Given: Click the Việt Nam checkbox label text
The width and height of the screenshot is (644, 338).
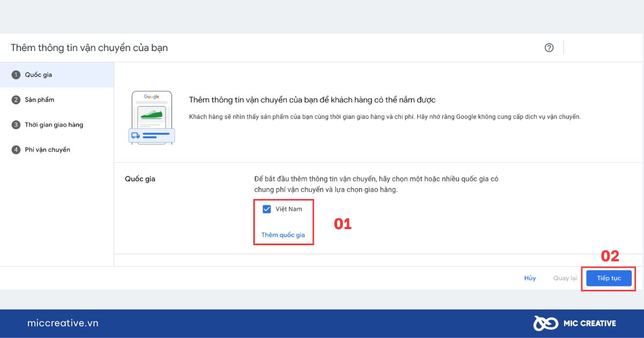Looking at the screenshot, I should click(x=289, y=209).
